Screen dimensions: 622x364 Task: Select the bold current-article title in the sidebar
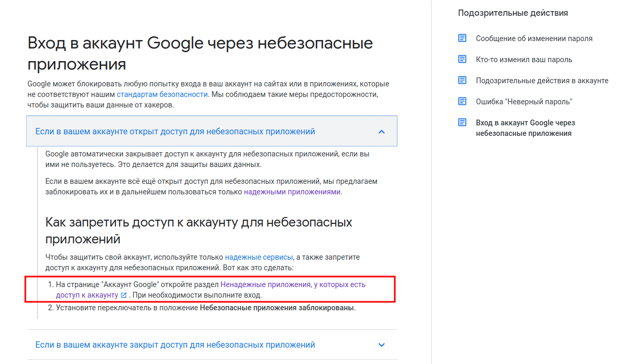coord(525,128)
